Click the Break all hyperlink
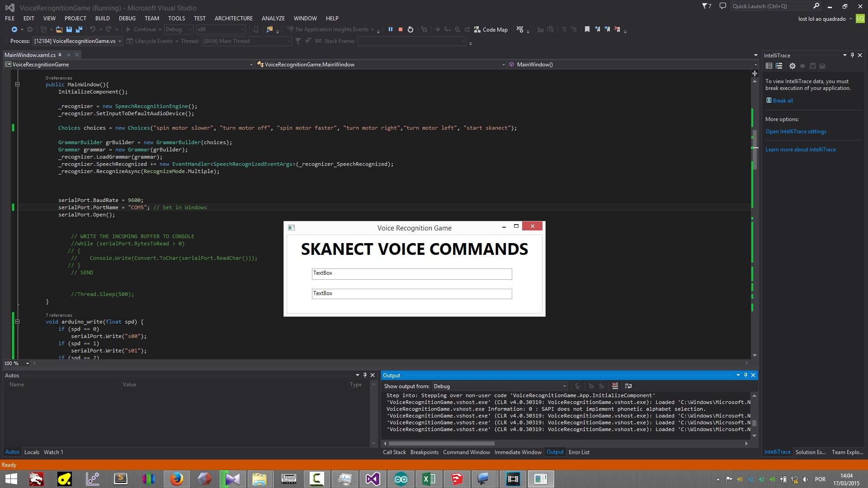Screen dimensions: 868x488 [x=783, y=100]
